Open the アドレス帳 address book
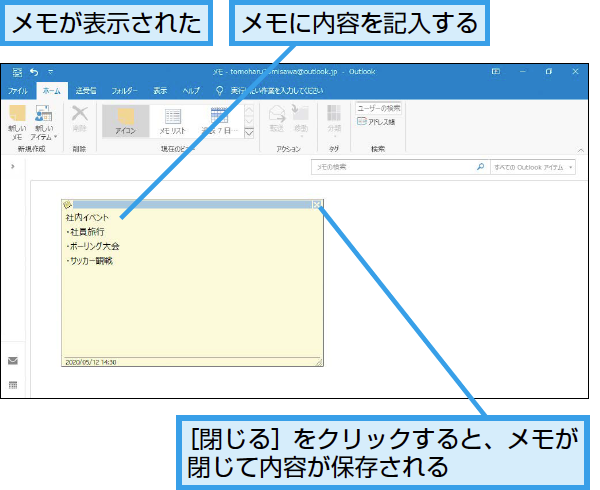Viewport: 600px width, 490px height. coord(376,122)
